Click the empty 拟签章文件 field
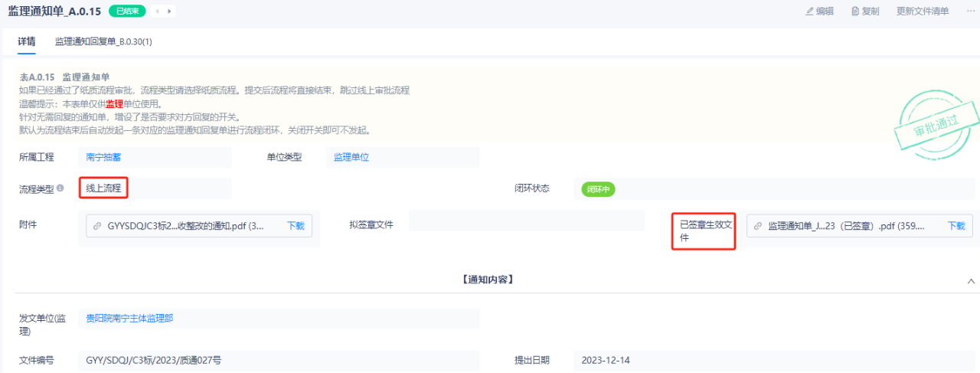This screenshot has height=373, width=980. click(527, 221)
